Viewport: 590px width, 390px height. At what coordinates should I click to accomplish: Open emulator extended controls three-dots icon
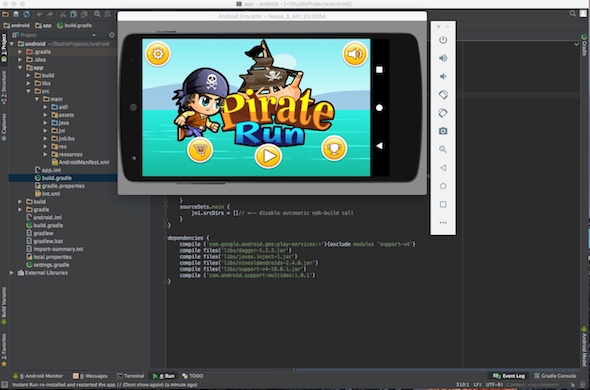[443, 222]
